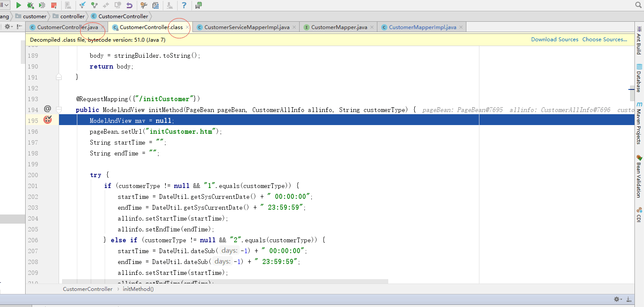Viewport: 644px width, 307px height.
Task: Click CustomerController in bottom breadcrumb bar
Action: click(88, 289)
